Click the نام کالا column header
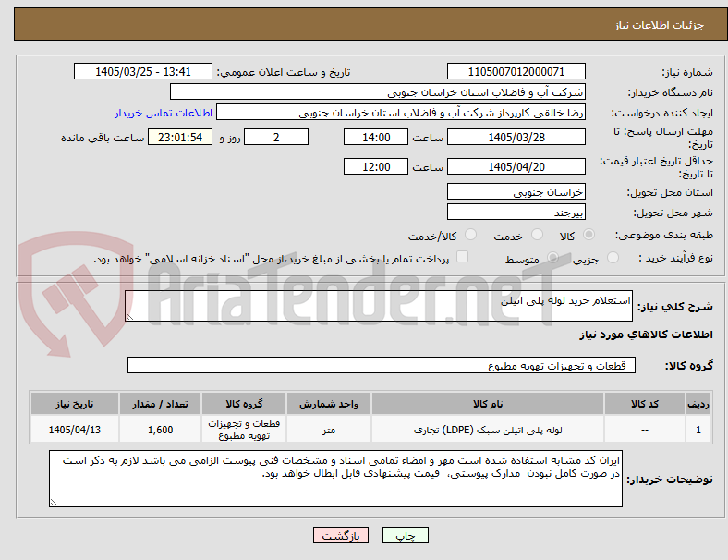Image resolution: width=728 pixels, height=560 pixels. [x=488, y=404]
